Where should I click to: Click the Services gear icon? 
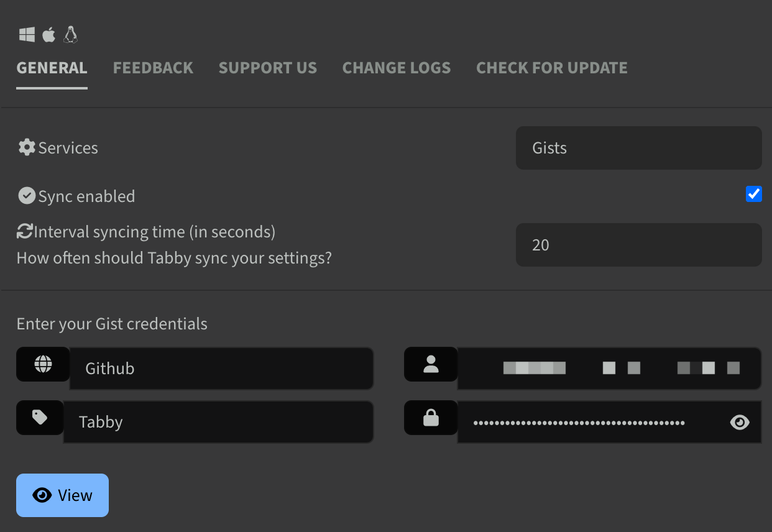pyautogui.click(x=27, y=147)
